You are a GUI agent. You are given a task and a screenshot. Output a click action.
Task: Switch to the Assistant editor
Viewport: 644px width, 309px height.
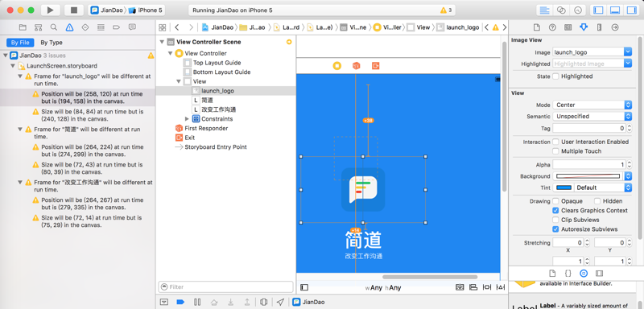[x=560, y=10]
